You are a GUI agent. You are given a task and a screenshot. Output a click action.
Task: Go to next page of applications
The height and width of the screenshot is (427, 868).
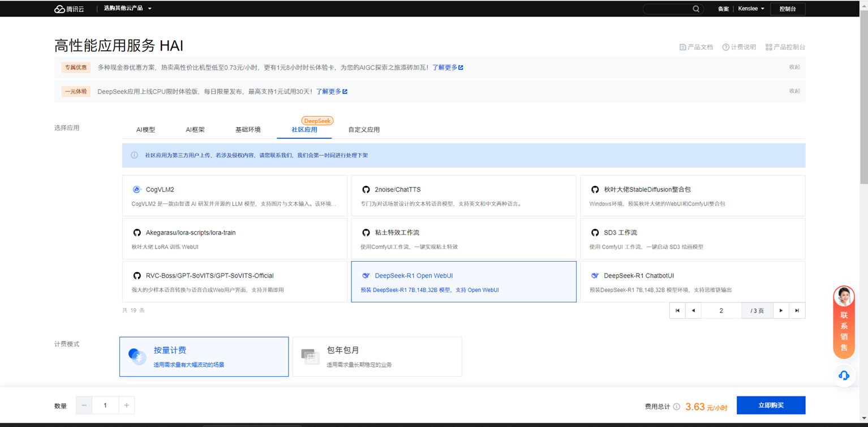click(x=781, y=310)
